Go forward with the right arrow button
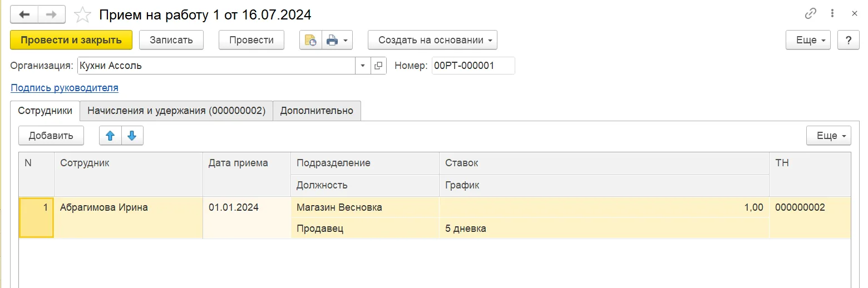 click(52, 14)
